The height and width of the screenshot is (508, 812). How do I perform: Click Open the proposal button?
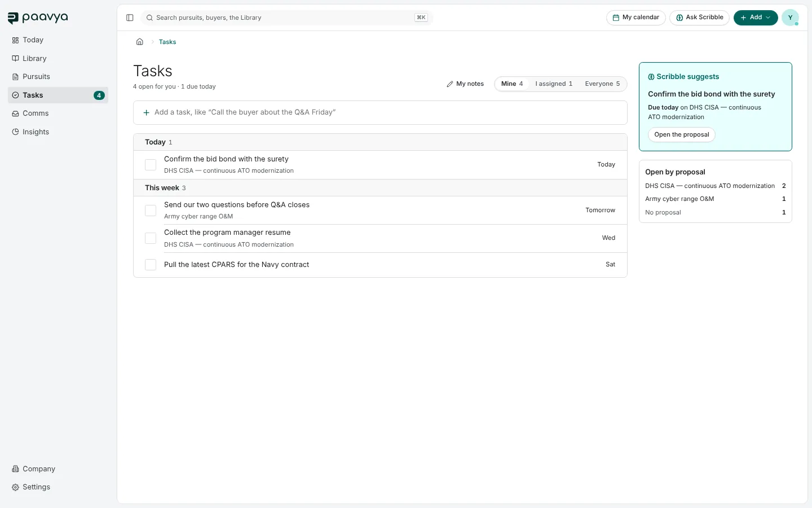(682, 135)
